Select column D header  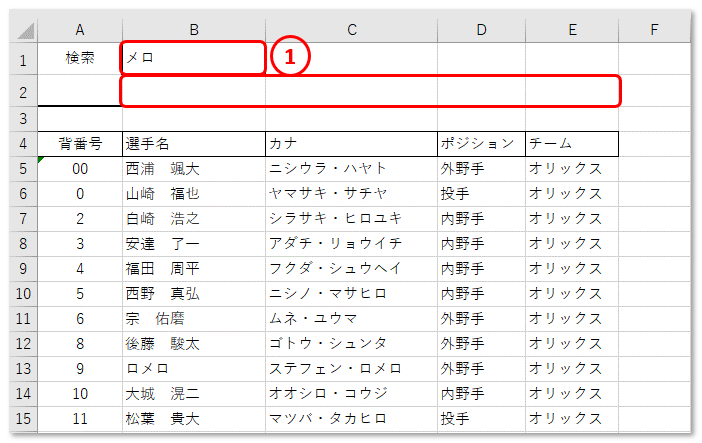[481, 30]
